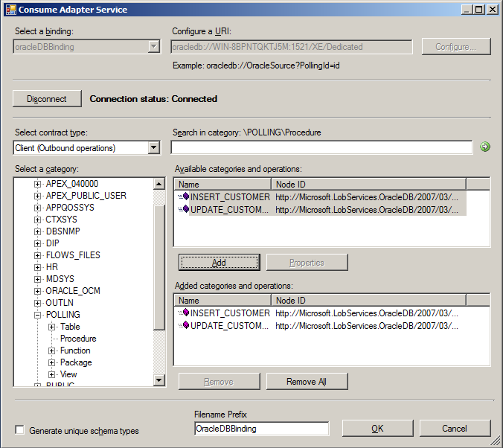Select the View category under POLLING

tap(68, 374)
